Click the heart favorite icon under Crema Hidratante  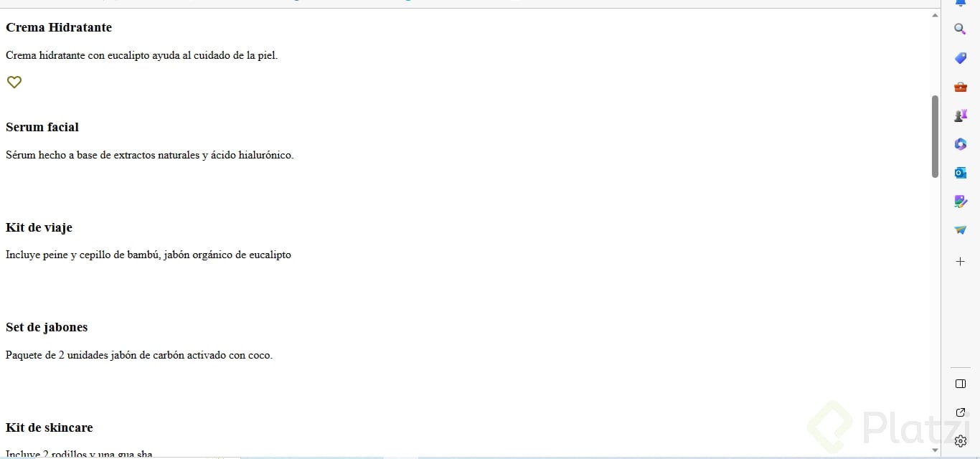coord(14,82)
